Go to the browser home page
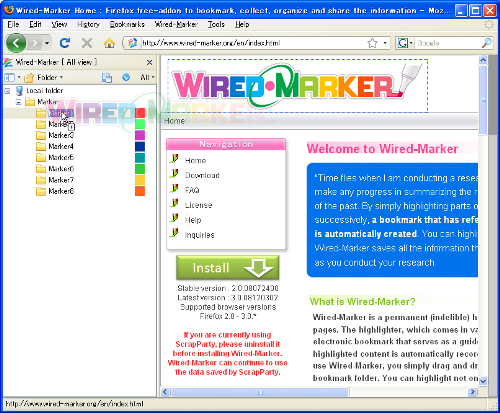Screen dimensions: 500x413 109,43
